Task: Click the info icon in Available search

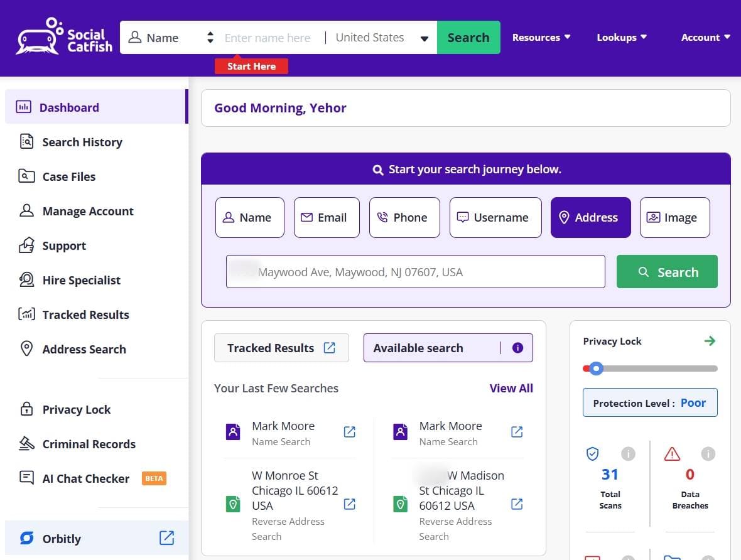Action: pyautogui.click(x=517, y=348)
